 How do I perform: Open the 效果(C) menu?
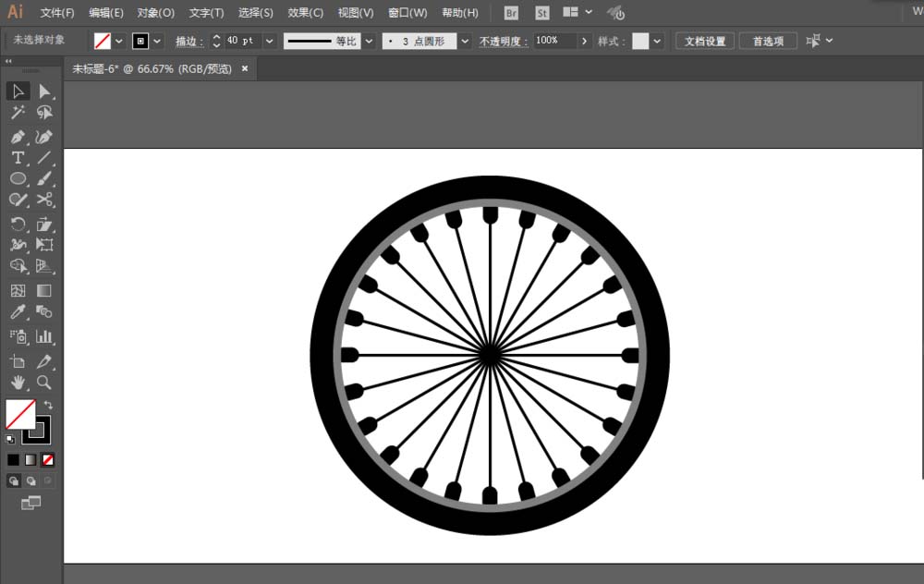click(x=305, y=13)
